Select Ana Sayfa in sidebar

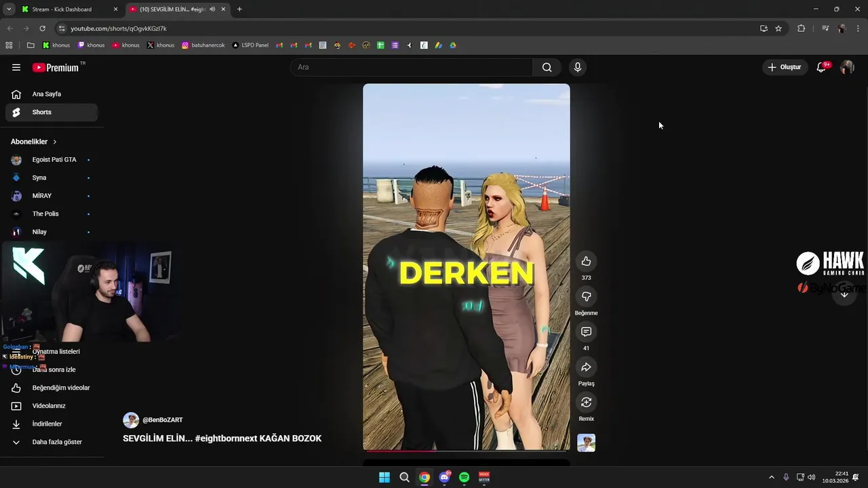[52, 94]
